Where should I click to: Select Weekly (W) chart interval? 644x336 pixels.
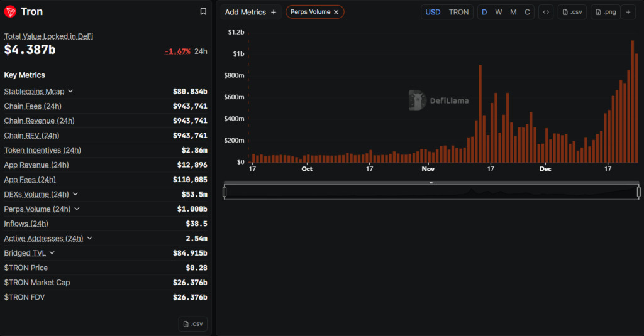(x=499, y=13)
